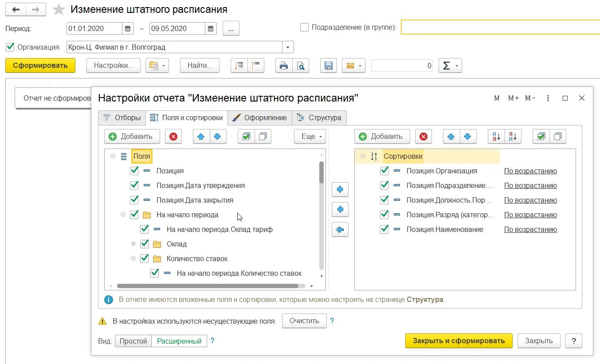Remove all sortings with double left arrow

coord(340,229)
